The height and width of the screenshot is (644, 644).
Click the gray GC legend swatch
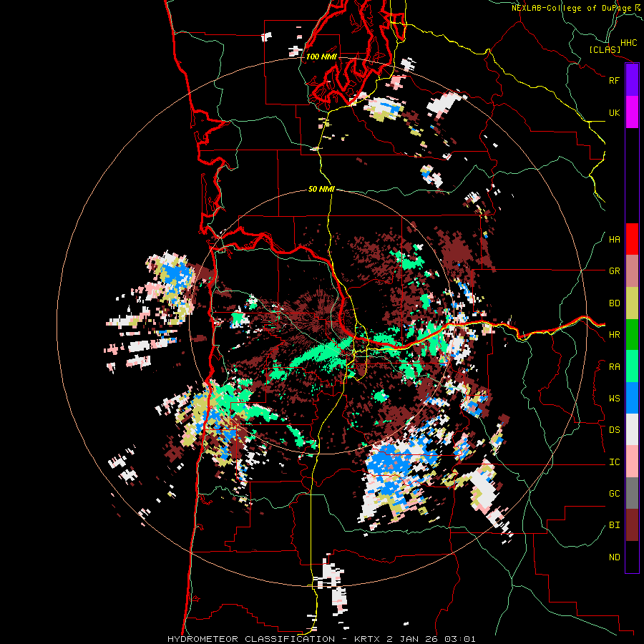click(632, 493)
